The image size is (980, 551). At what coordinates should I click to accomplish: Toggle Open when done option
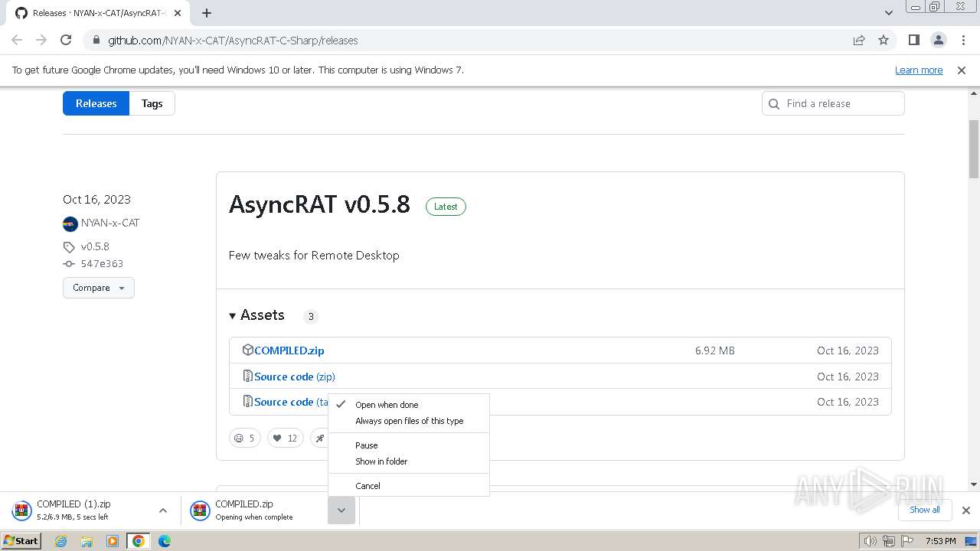[409, 405]
